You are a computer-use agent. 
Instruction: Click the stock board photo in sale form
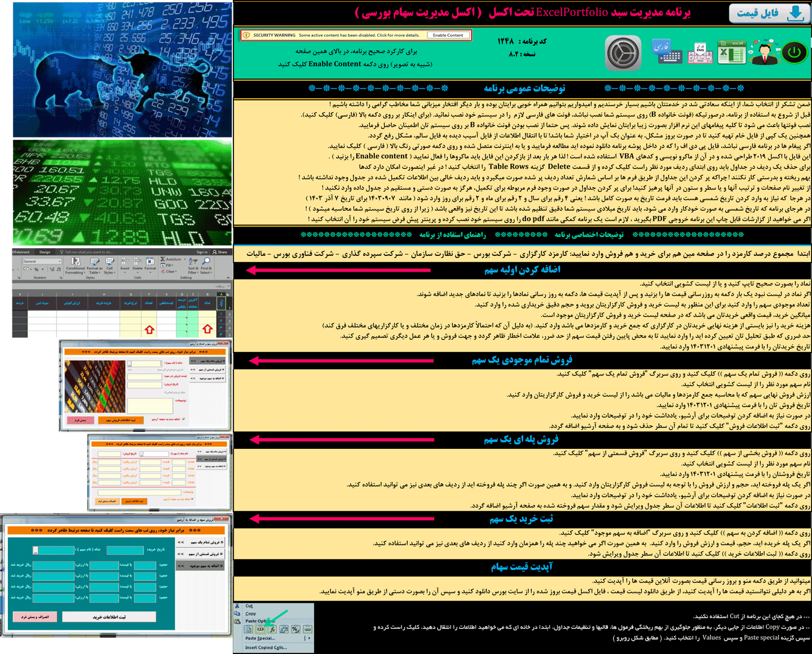tap(95, 386)
